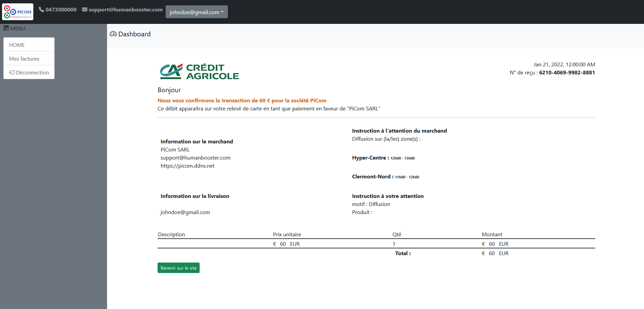Select Déconnection to log out
Image resolution: width=644 pixels, height=309 pixels.
click(32, 72)
